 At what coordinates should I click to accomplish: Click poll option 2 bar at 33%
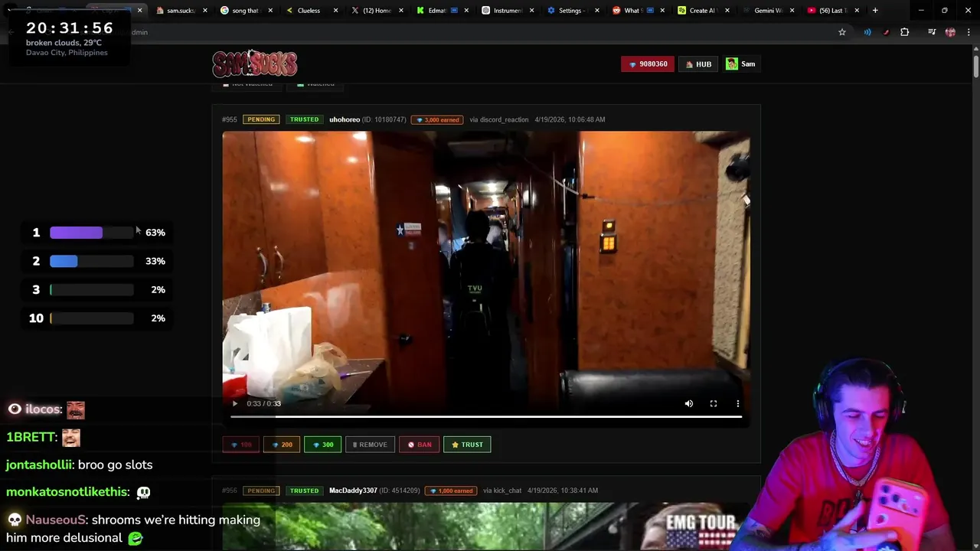pos(92,261)
